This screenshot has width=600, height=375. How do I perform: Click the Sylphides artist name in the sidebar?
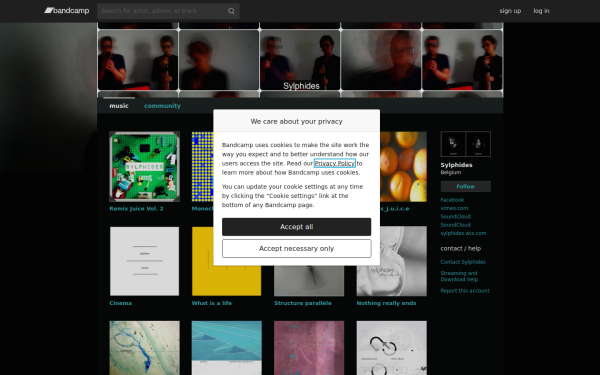pyautogui.click(x=456, y=165)
